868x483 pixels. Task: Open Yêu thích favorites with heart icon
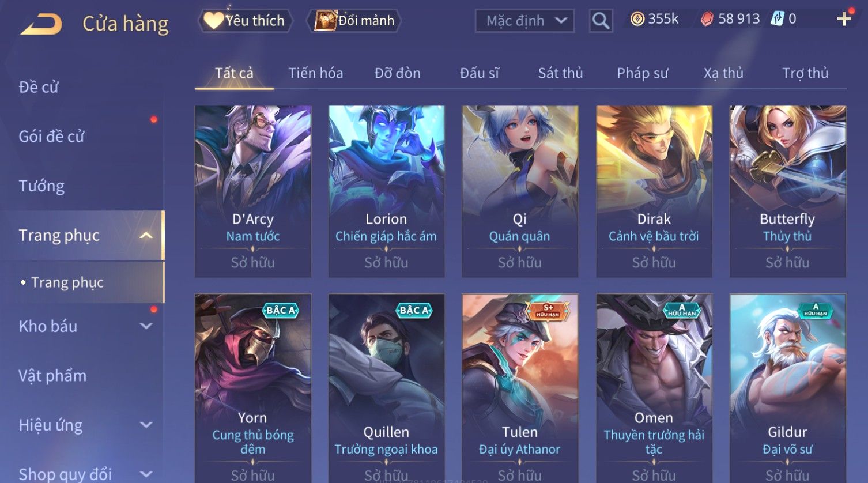click(x=246, y=21)
